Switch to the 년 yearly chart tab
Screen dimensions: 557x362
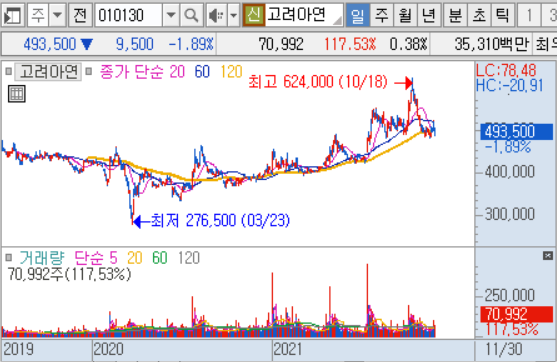[429, 15]
